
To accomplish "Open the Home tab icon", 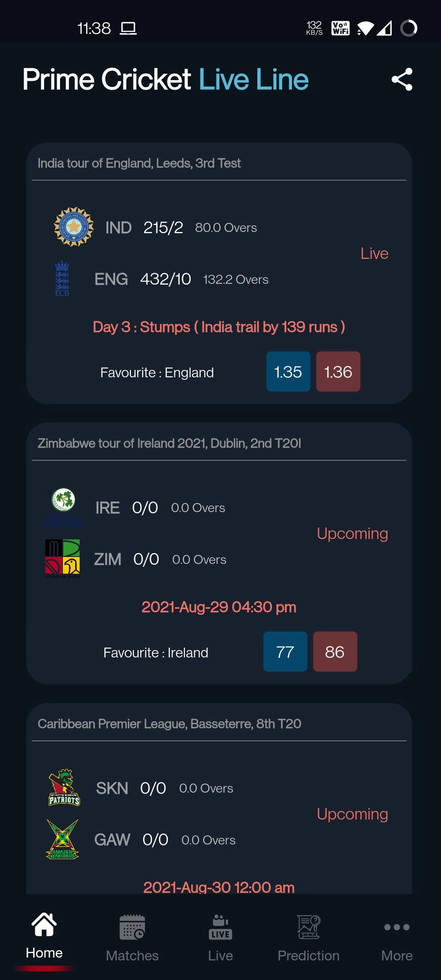I will (44, 925).
